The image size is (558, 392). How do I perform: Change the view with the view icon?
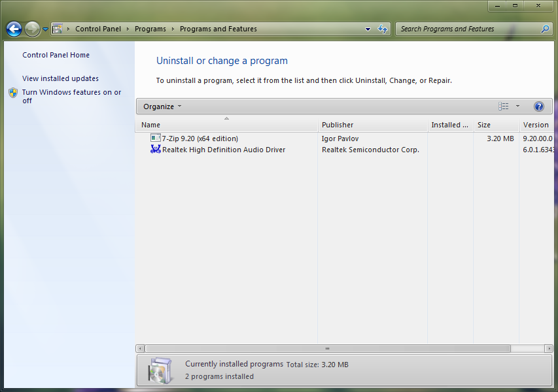pyautogui.click(x=503, y=106)
